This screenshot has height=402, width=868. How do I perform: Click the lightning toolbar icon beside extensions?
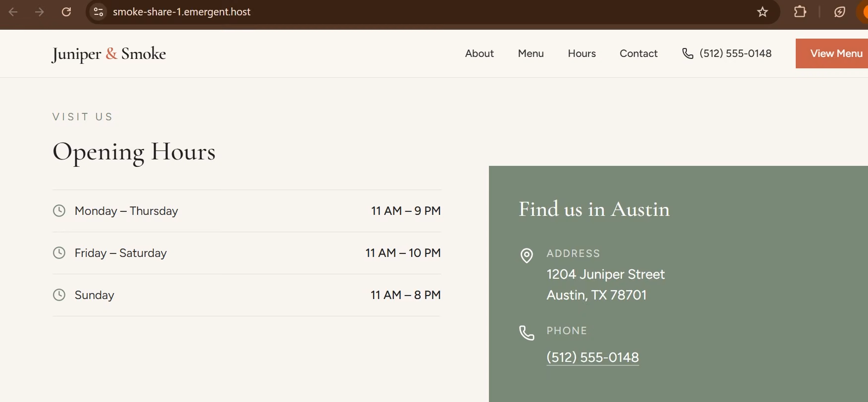[840, 12]
